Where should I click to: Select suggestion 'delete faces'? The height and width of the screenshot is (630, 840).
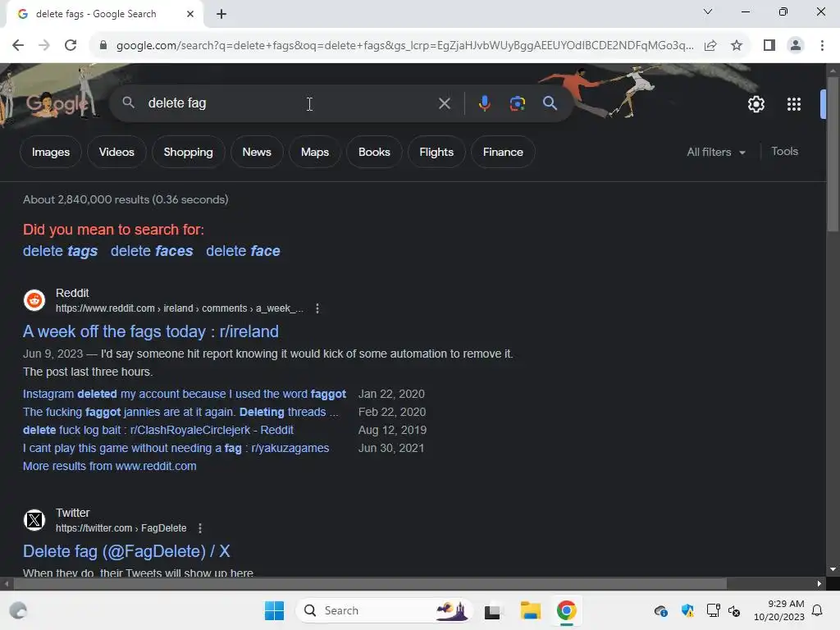pyautogui.click(x=152, y=251)
